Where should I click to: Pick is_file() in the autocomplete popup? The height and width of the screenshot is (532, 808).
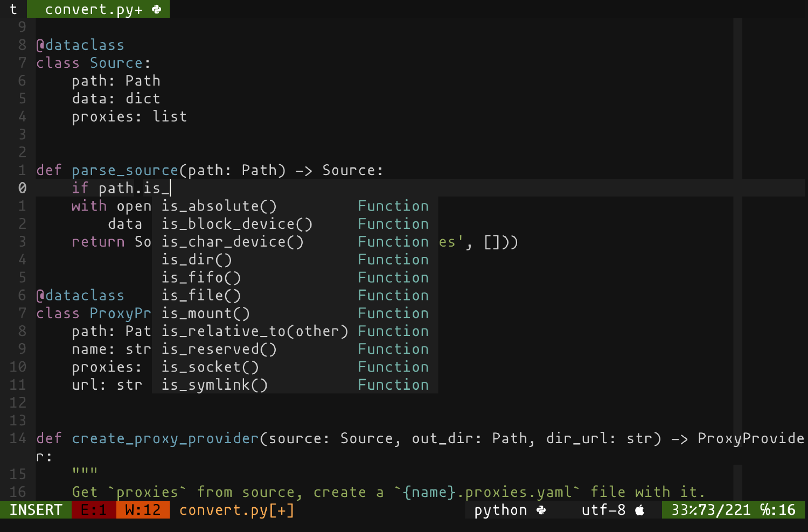point(295,295)
